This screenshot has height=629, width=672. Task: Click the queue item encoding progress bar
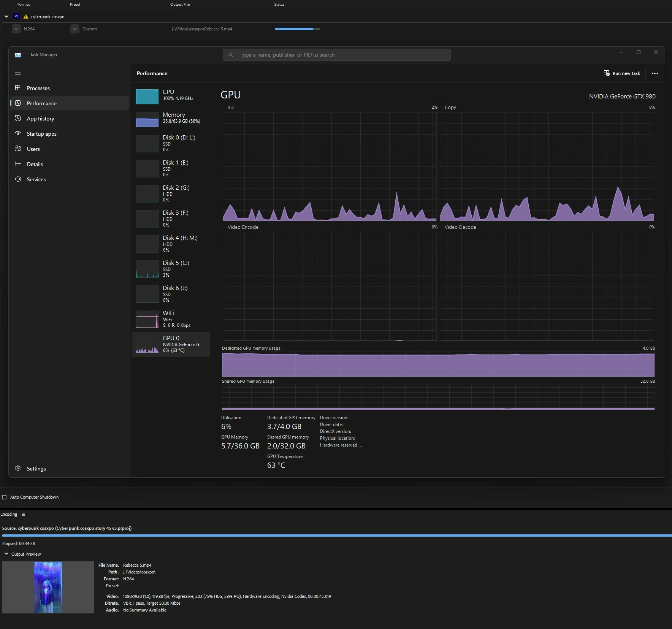(x=298, y=29)
